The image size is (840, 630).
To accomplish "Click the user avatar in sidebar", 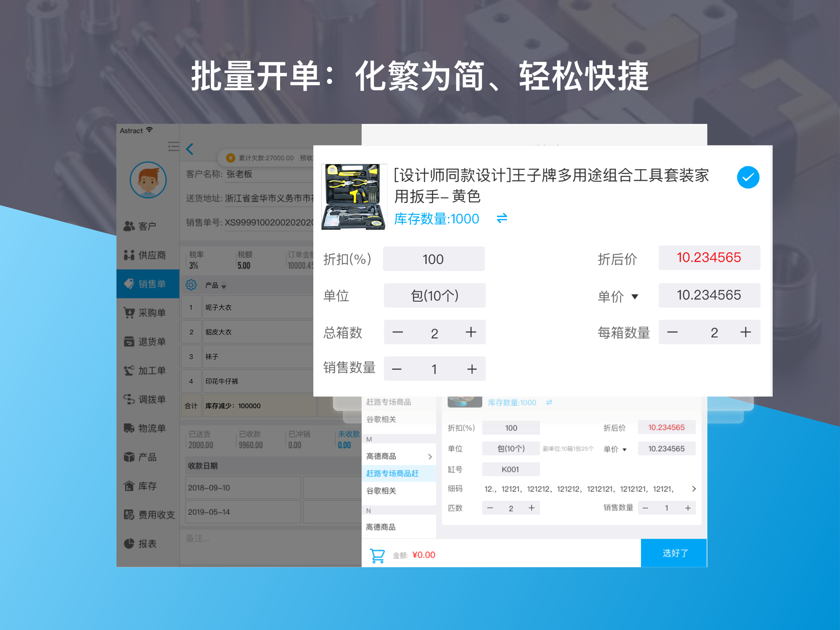I will pos(148,180).
